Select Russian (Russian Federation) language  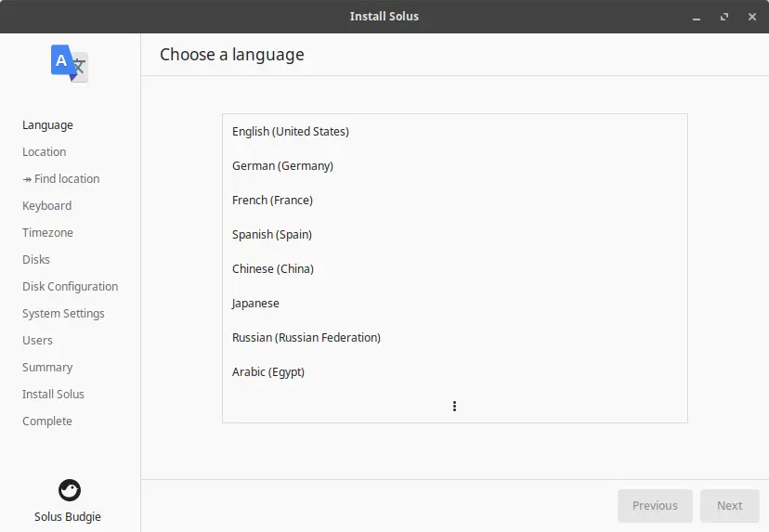click(x=455, y=337)
